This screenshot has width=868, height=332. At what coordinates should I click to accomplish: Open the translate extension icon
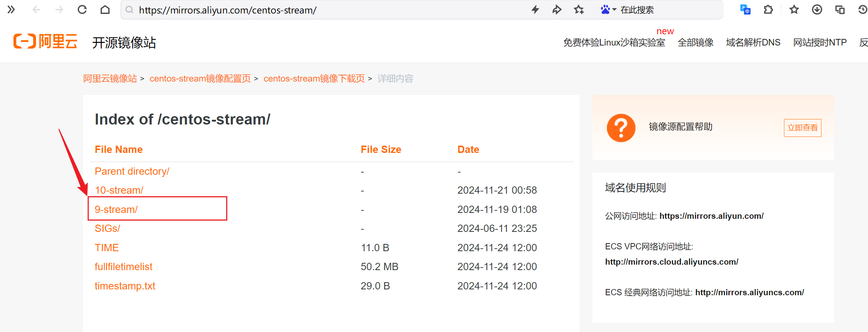click(x=745, y=10)
